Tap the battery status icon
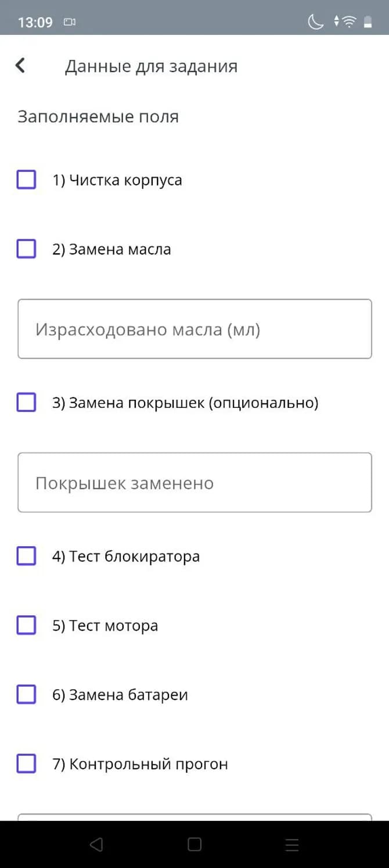The width and height of the screenshot is (389, 868). tap(368, 22)
